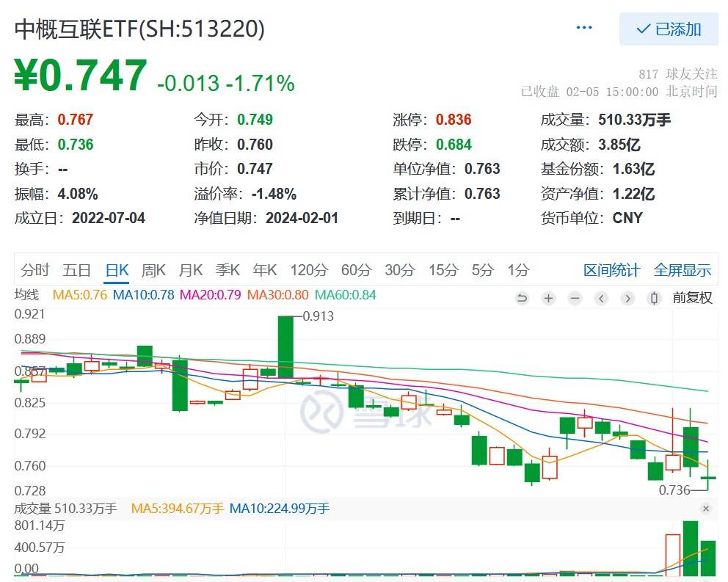Enter fullscreen via 全屏显示 link
Screen dimensions: 728x582
point(682,270)
